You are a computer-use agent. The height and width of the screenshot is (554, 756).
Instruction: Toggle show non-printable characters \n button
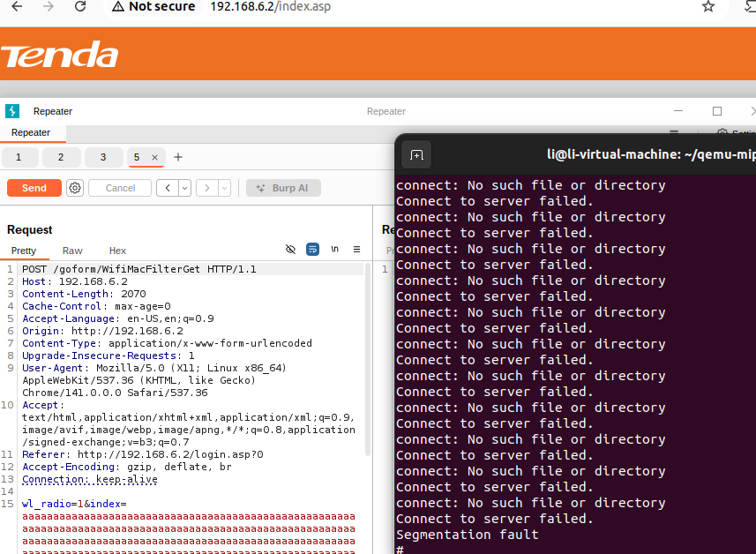pos(335,250)
